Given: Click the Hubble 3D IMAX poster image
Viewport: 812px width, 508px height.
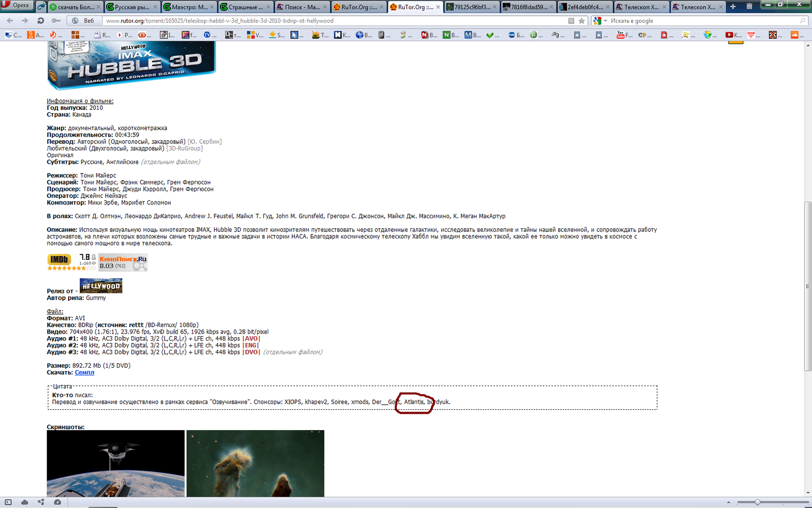Looking at the screenshot, I should tap(132, 65).
